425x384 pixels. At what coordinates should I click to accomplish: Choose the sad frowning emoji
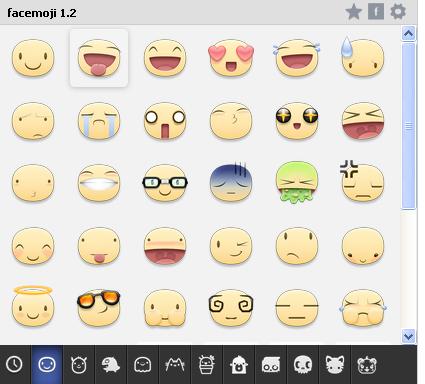(297, 246)
